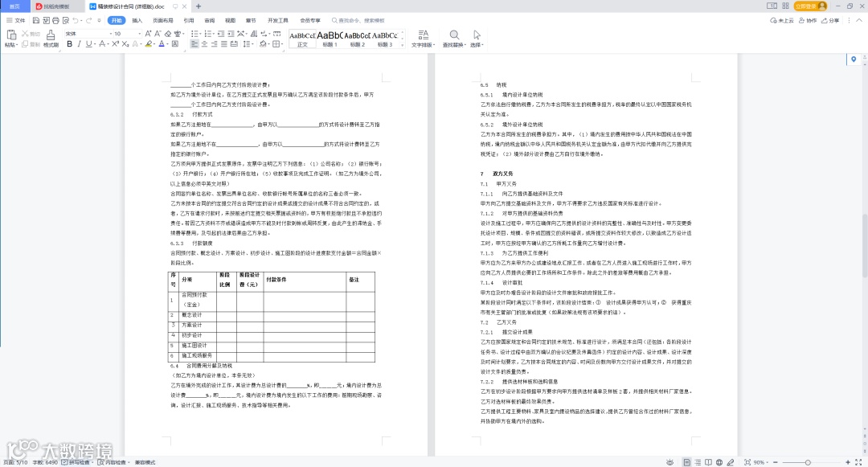Insert a bulleted list

194,34
